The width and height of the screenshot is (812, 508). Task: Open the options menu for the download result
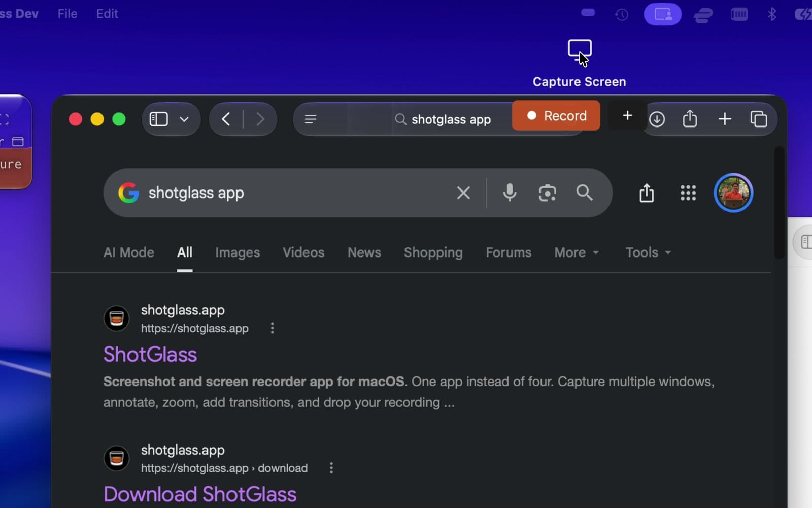click(x=331, y=468)
